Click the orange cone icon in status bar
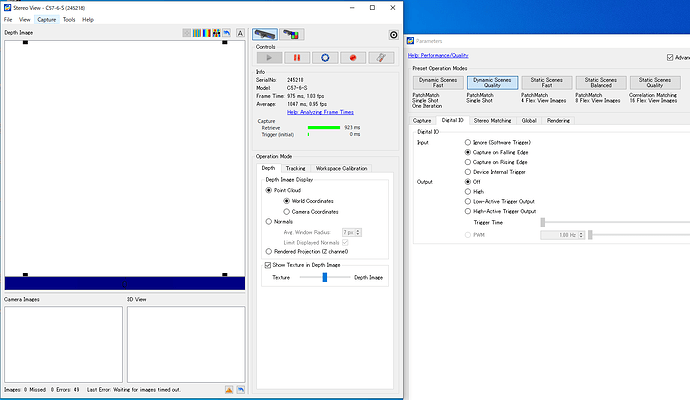This screenshot has width=690, height=400. pos(229,390)
